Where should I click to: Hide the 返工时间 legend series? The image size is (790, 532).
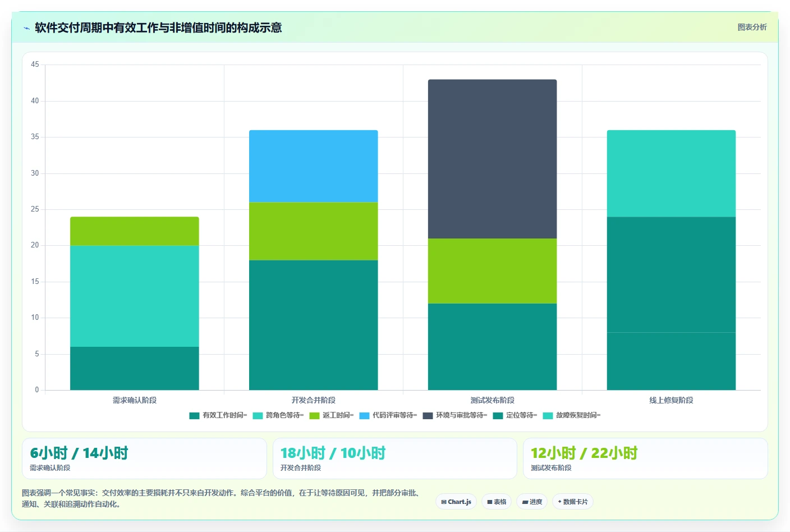click(332, 415)
